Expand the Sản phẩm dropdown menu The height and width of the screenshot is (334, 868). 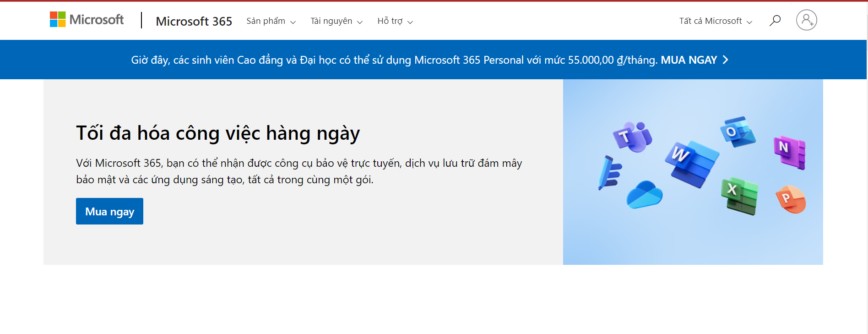point(271,21)
